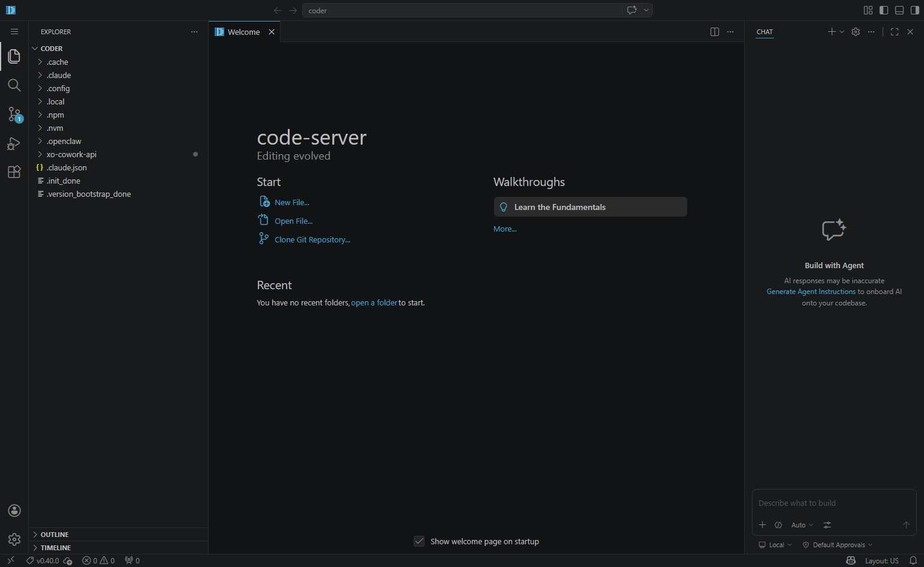Go forward with the right arrow
The width and height of the screenshot is (924, 567).
tap(293, 10)
